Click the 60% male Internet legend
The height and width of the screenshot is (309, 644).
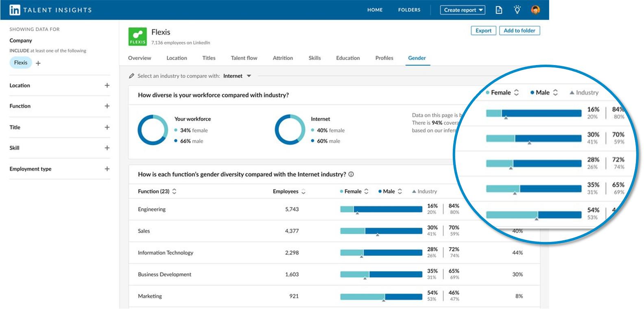point(325,141)
